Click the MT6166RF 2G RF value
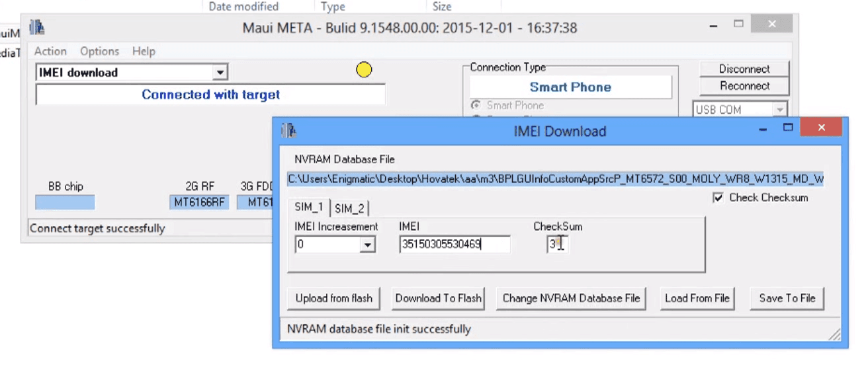Screen dimensions: 868x376 pyautogui.click(x=199, y=202)
